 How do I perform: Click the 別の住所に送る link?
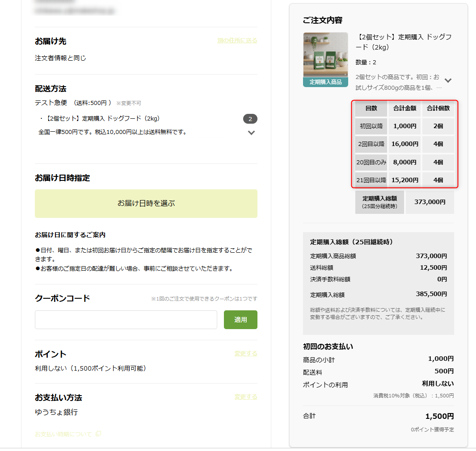pos(237,41)
